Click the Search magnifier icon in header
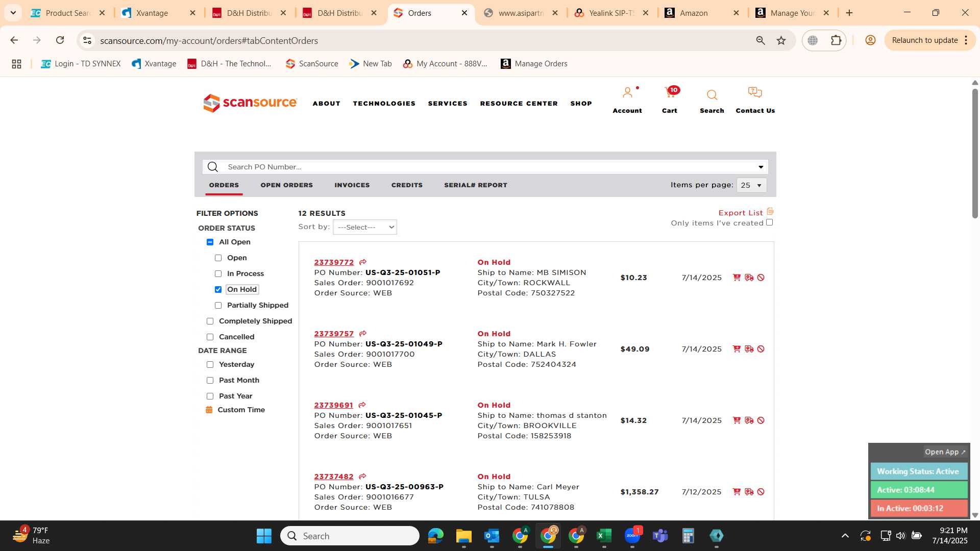 [x=712, y=95]
